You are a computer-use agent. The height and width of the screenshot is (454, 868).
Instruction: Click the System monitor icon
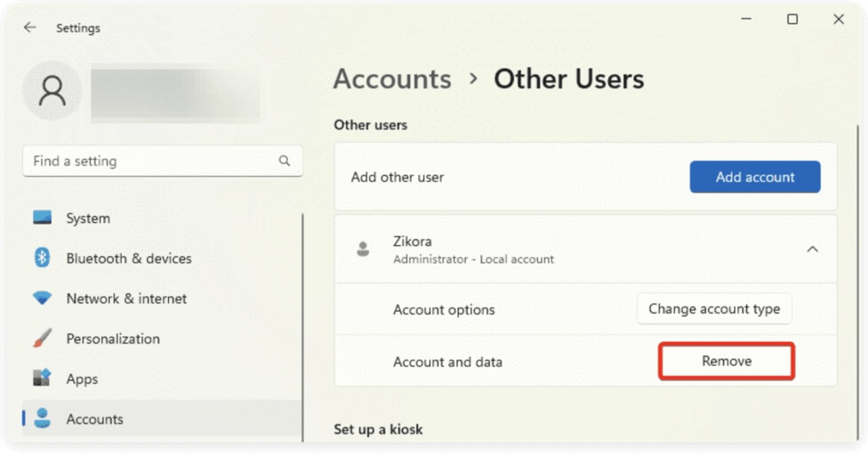click(42, 218)
